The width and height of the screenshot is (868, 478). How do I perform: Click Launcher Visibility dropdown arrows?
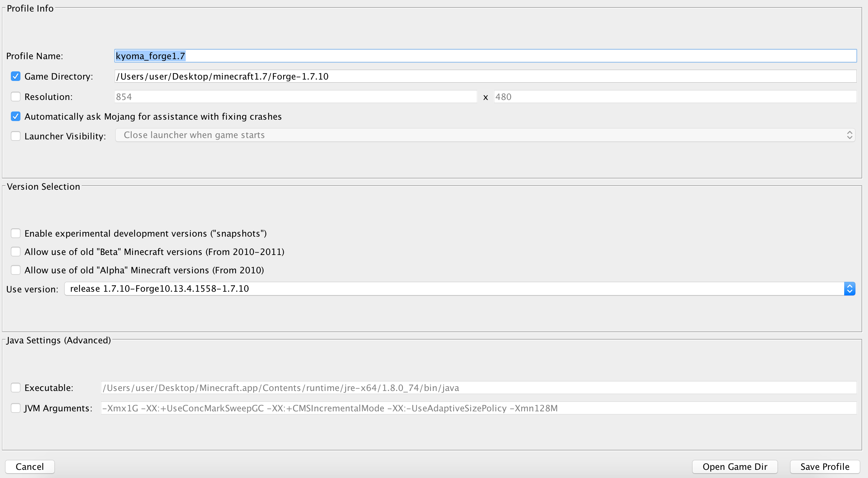[850, 135]
